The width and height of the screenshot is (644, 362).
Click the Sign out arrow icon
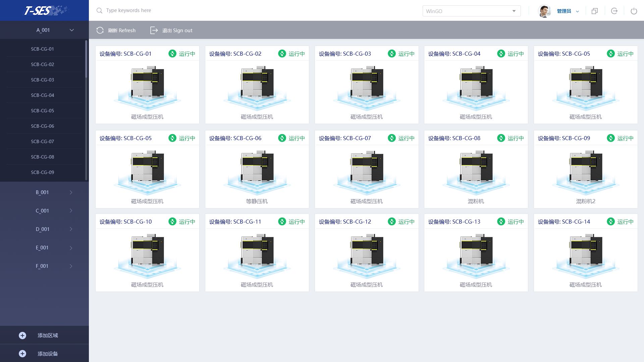pos(154,31)
